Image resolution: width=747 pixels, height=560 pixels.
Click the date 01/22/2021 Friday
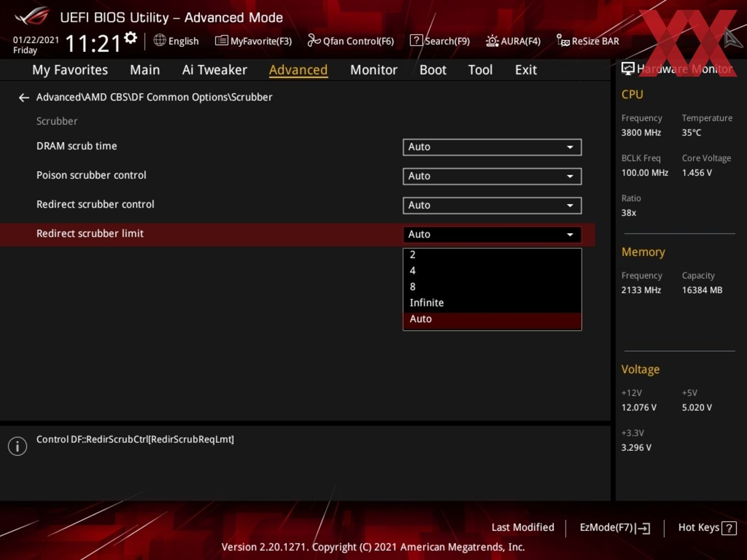point(36,45)
